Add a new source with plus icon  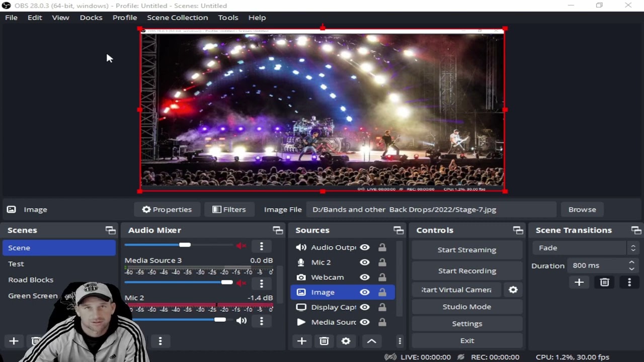(x=301, y=341)
